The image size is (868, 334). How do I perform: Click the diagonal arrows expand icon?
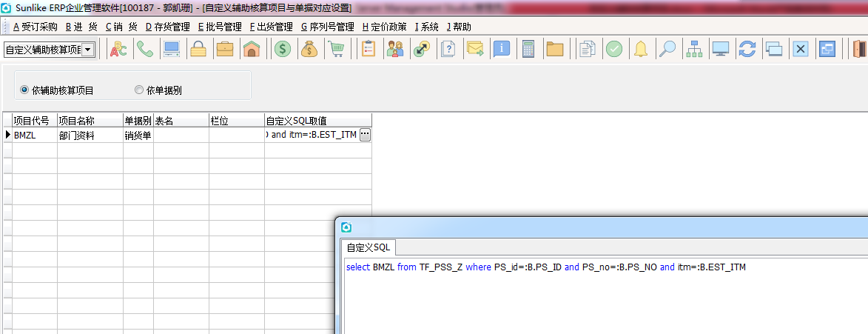422,50
